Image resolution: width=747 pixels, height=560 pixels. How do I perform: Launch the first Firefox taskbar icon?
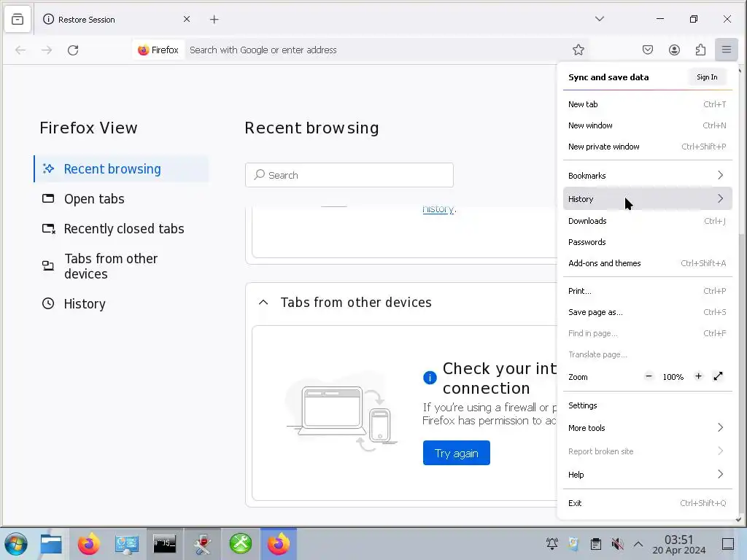tap(88, 544)
